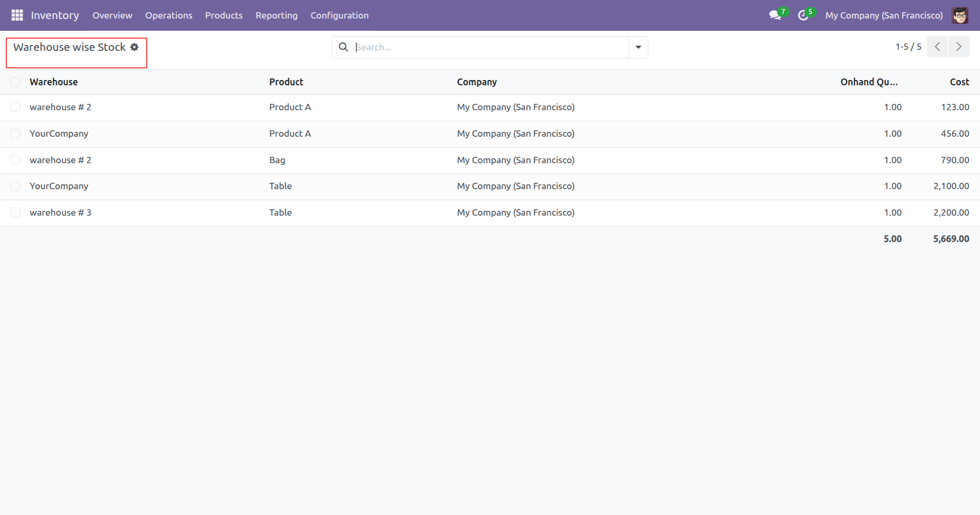Expand the Reporting menu
The height and width of the screenshot is (515, 980).
pyautogui.click(x=276, y=15)
